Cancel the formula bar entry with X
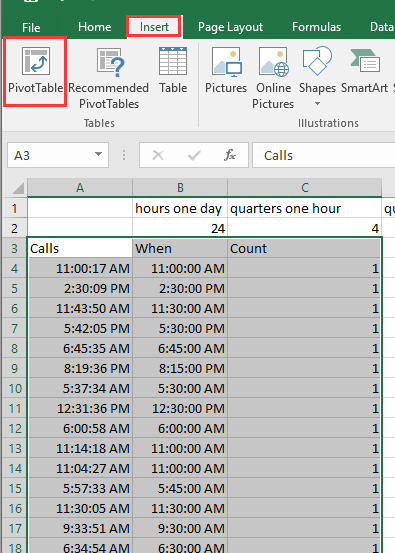 158,155
